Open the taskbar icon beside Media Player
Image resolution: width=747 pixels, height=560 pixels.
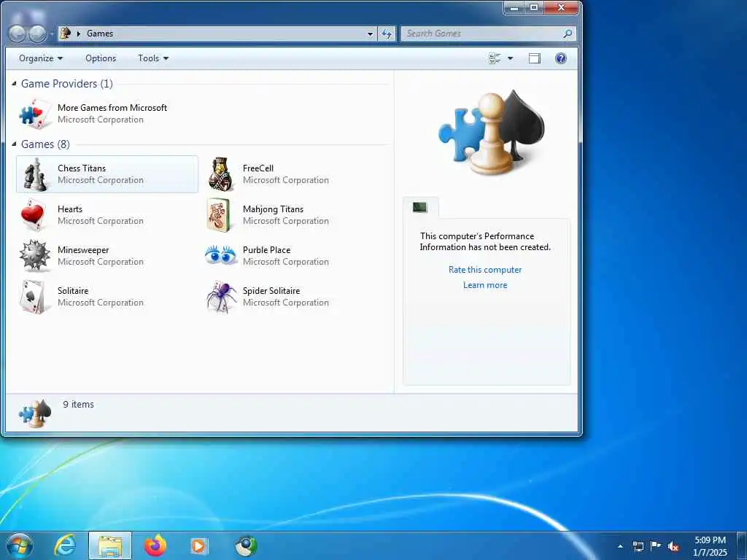(x=247, y=546)
